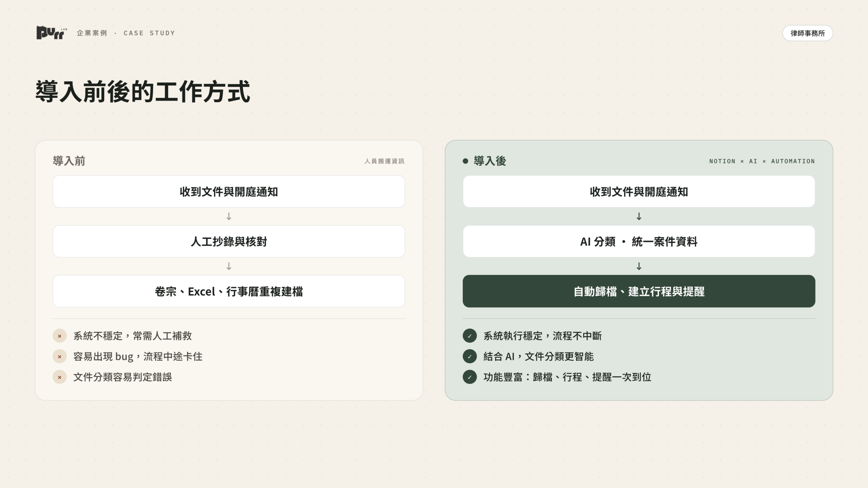Click the checkmark icon beside 結合 AI
Screen dimensions: 868x488
[470, 357]
